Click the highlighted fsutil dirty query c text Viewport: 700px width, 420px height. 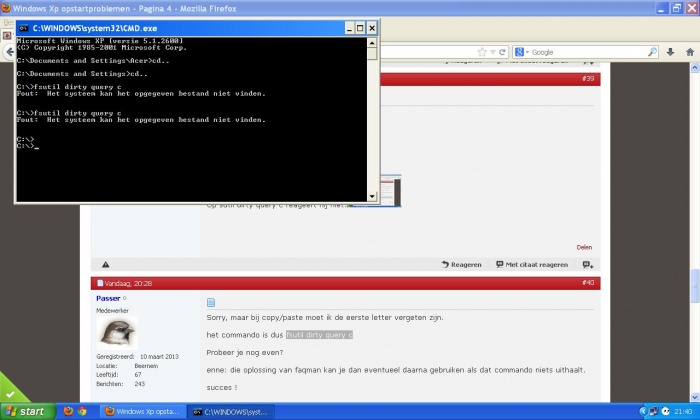coord(319,335)
